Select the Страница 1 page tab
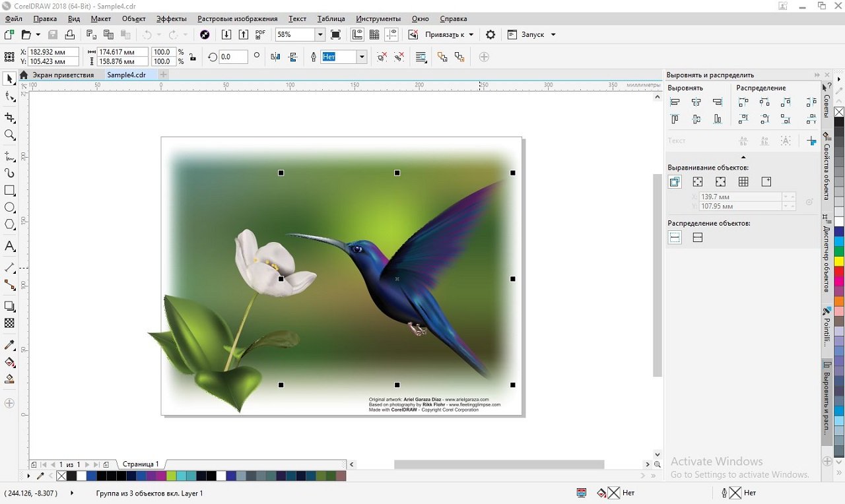This screenshot has width=845, height=504. click(x=141, y=464)
